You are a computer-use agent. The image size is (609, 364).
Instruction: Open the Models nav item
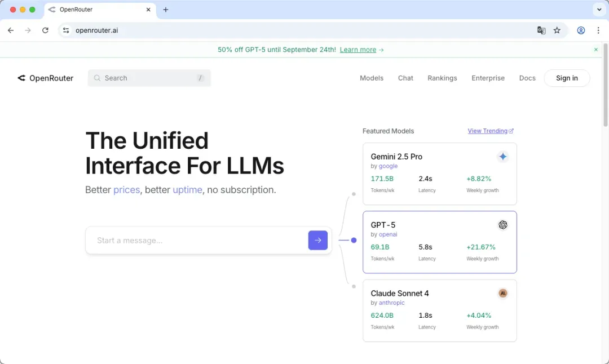click(x=372, y=78)
